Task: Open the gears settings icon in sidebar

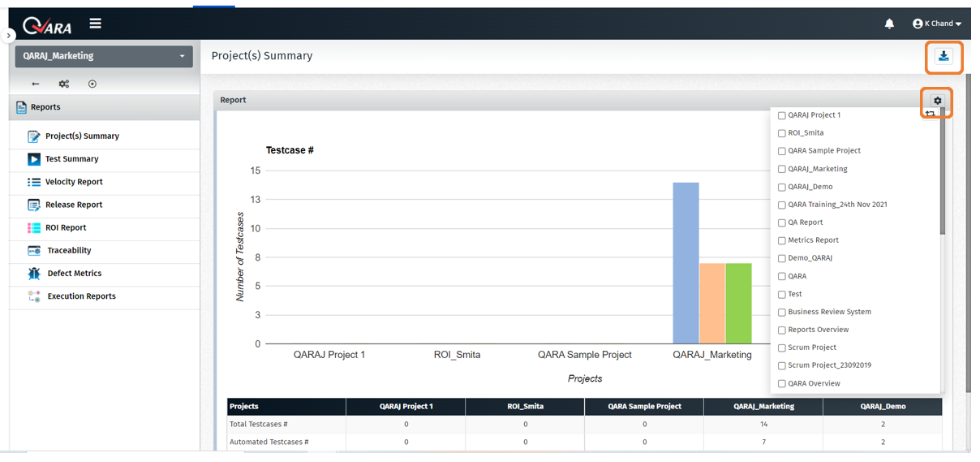Action: (64, 84)
